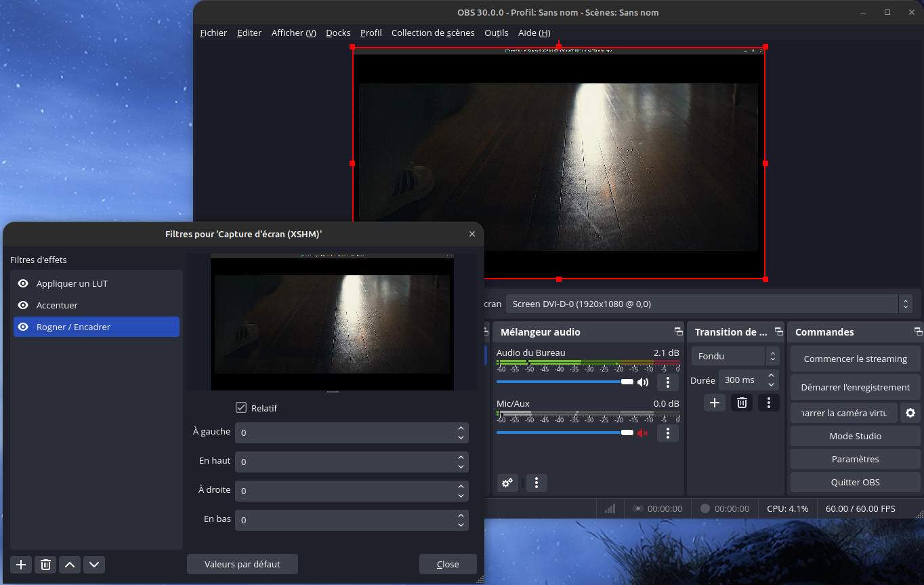
Task: Click the Valeurs par défaut button
Action: pyautogui.click(x=243, y=564)
